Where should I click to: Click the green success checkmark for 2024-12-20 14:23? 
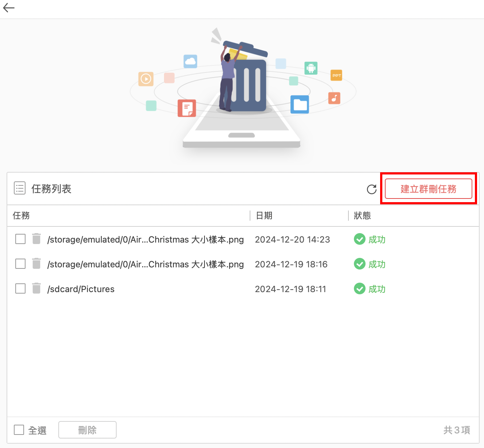[x=360, y=239]
